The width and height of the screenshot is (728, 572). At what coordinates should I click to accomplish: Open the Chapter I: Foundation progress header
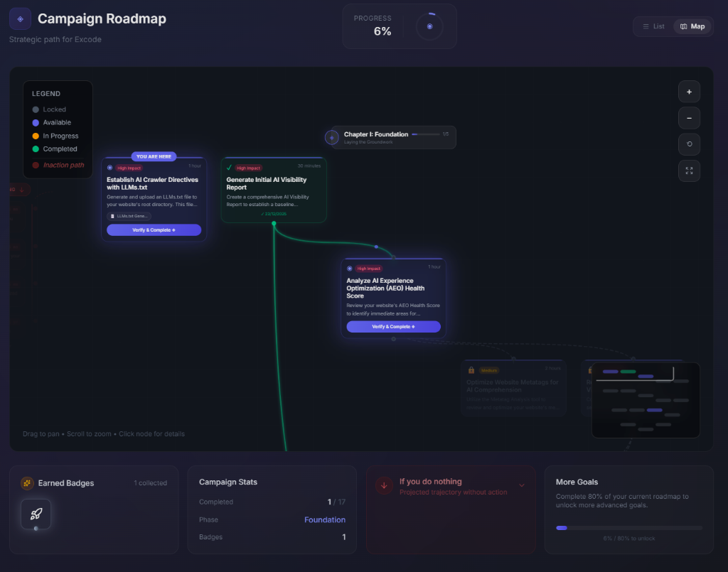click(x=390, y=136)
